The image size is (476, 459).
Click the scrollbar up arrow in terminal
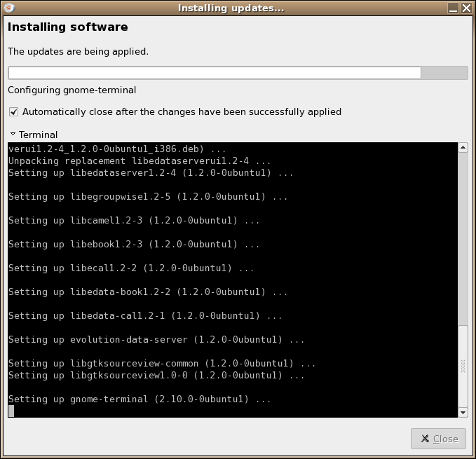coord(463,148)
